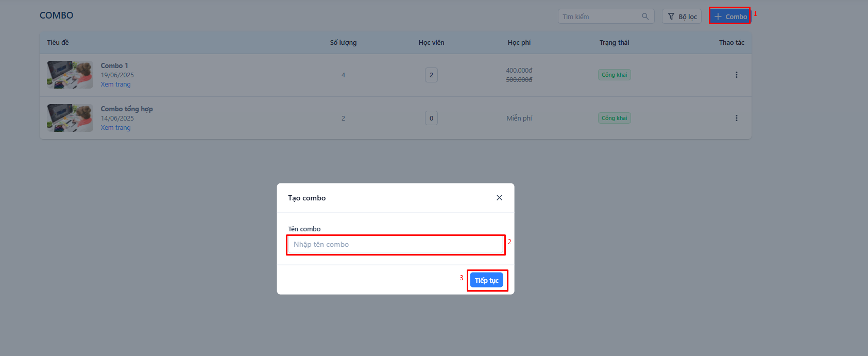Click the Tên combo field label
The height and width of the screenshot is (356, 868).
tap(304, 229)
